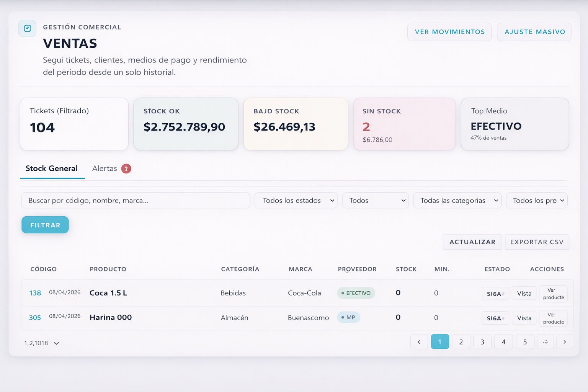Expand the Todas las categorias dropdown
Viewport: 588px width, 392px height.
coord(457,200)
